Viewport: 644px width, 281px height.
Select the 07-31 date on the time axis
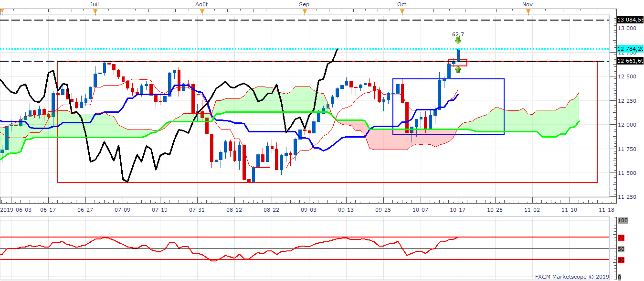click(x=197, y=209)
